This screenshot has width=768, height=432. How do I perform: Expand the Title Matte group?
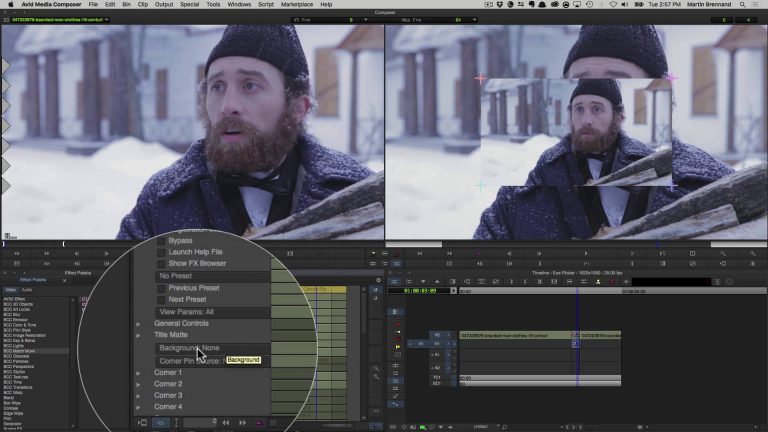[140, 336]
